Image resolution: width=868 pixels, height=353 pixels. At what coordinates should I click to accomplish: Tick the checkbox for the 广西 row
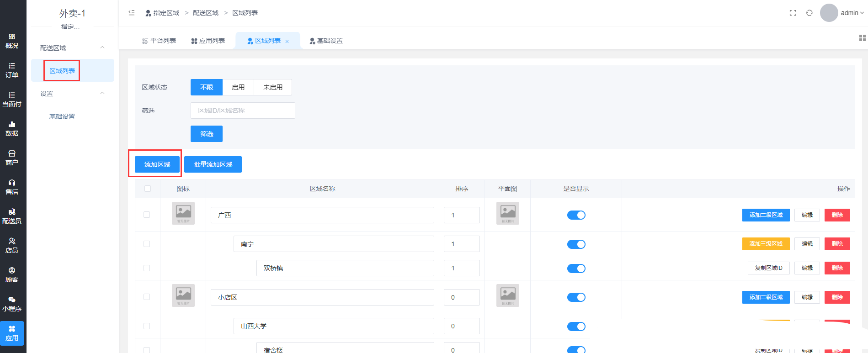pos(147,215)
